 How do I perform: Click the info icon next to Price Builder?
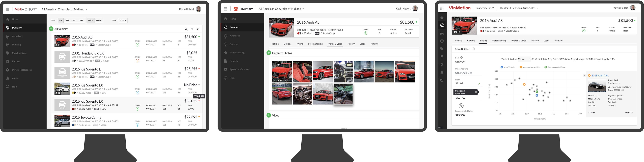click(x=473, y=49)
